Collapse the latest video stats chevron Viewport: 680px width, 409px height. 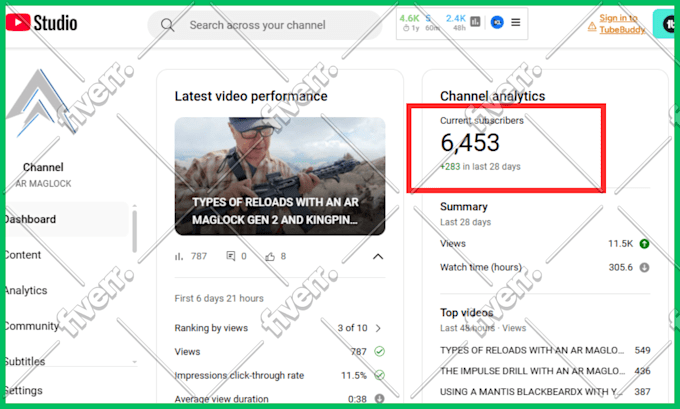point(378,256)
